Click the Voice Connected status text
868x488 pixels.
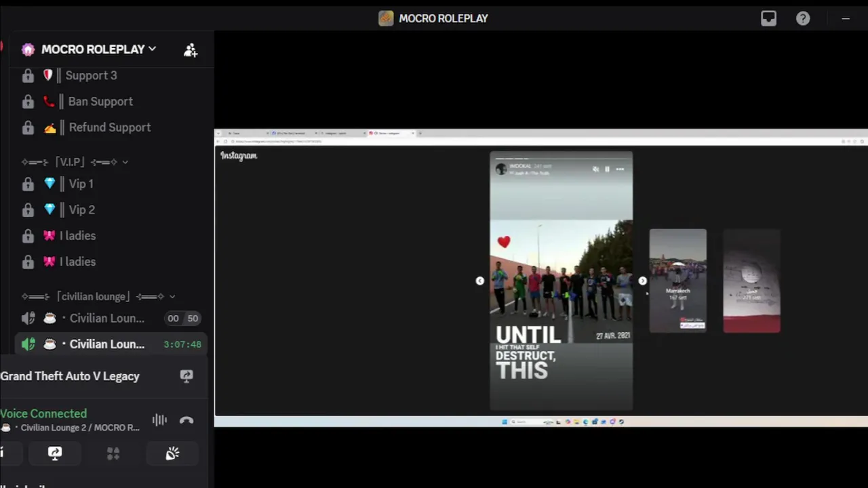(x=43, y=413)
